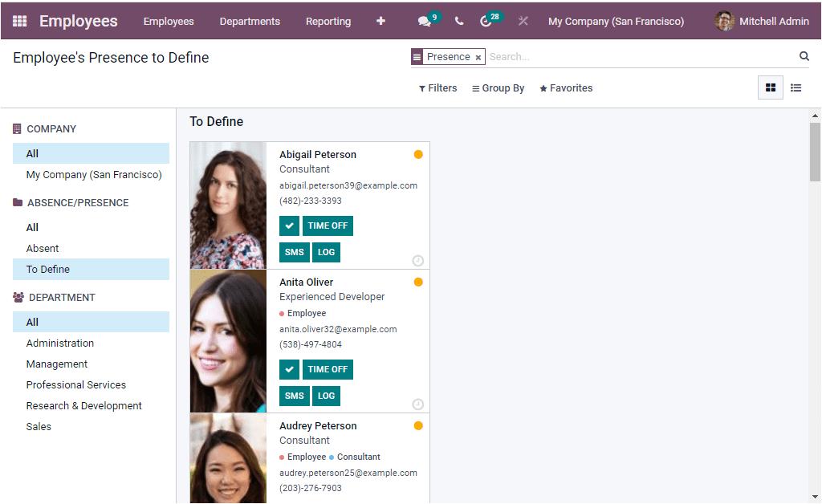Switch to list view

coord(796,87)
